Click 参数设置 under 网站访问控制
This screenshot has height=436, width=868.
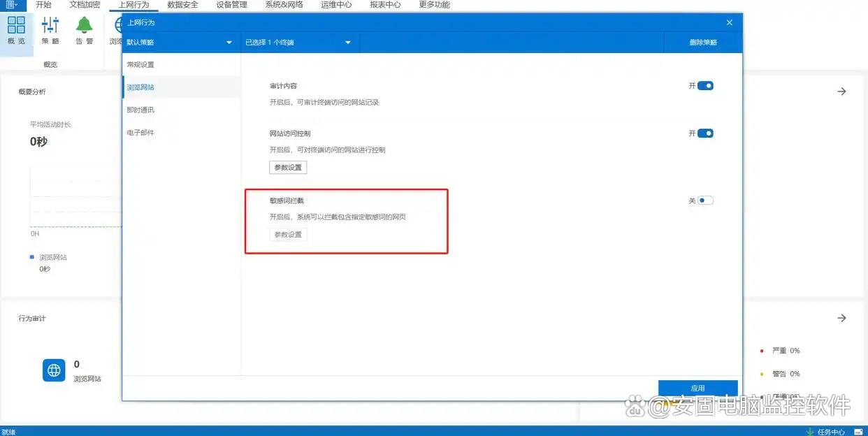coord(288,168)
